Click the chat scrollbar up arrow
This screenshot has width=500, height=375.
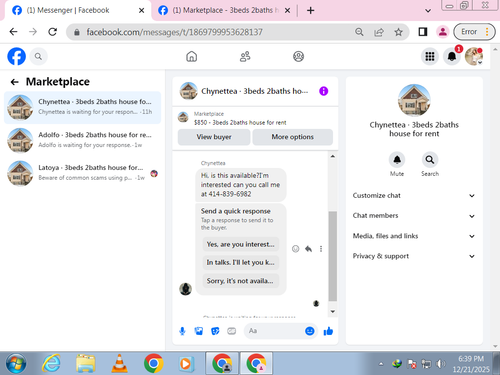332,156
